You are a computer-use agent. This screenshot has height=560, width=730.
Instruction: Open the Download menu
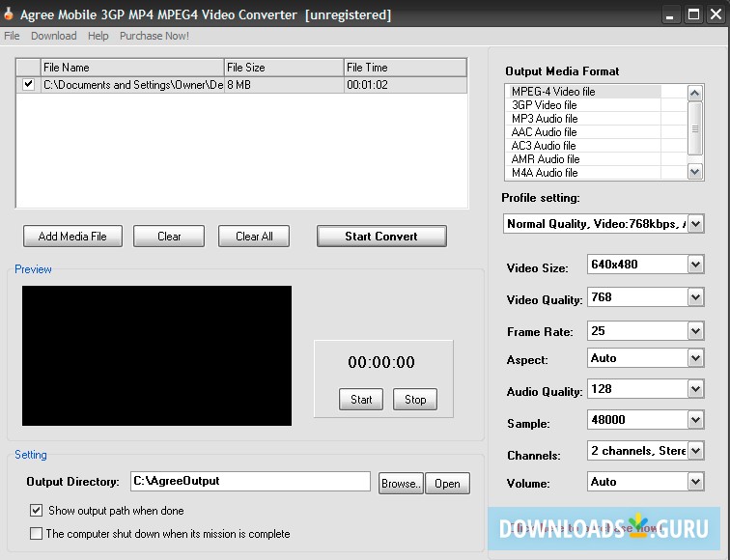click(x=53, y=36)
